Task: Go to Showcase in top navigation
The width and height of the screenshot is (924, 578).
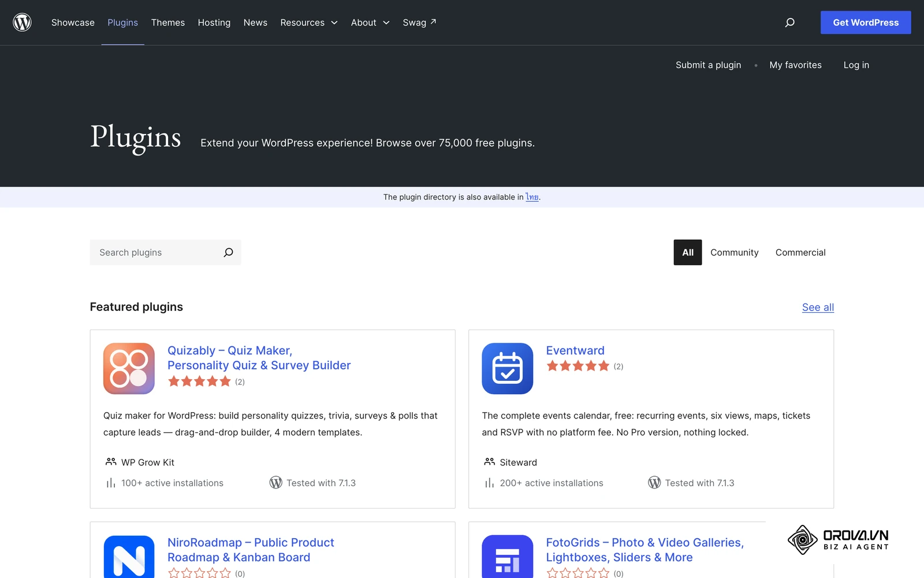Action: (73, 23)
